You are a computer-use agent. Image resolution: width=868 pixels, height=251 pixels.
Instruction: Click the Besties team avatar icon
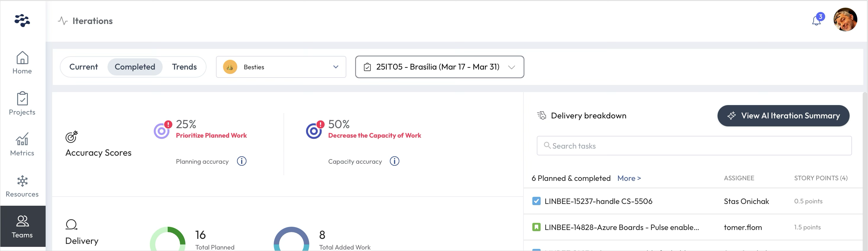(230, 67)
